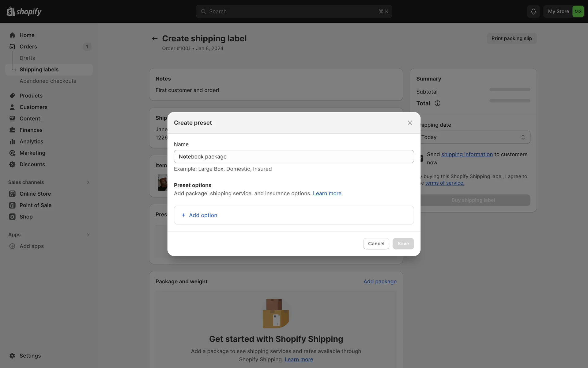Toggle send shipping information checkbox
This screenshot has width=588, height=368.
click(x=422, y=158)
